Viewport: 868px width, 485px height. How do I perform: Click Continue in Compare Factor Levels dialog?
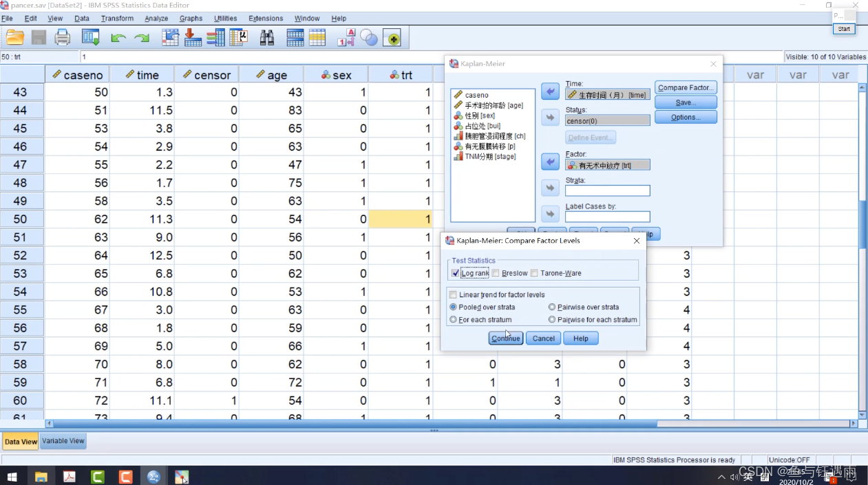click(x=506, y=338)
